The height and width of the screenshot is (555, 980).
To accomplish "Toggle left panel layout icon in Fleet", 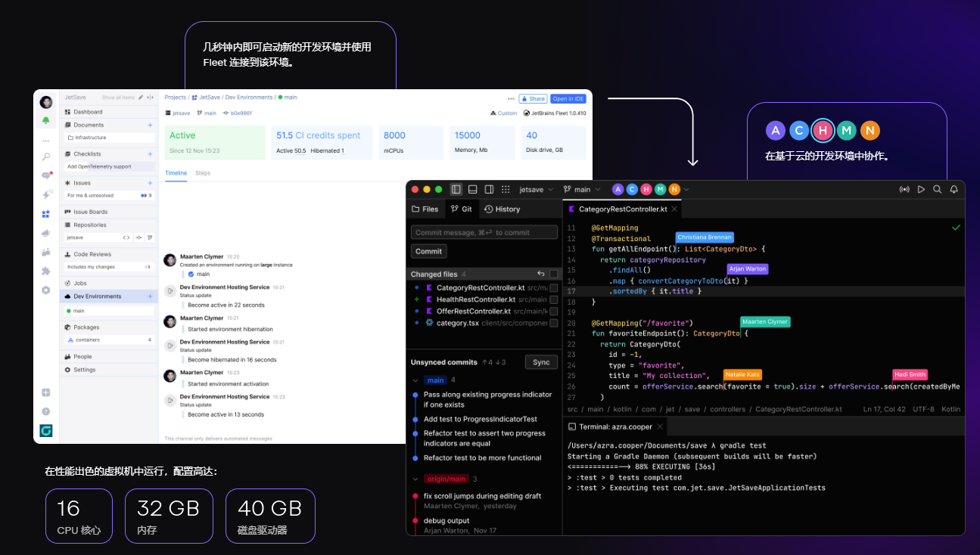I will 456,189.
